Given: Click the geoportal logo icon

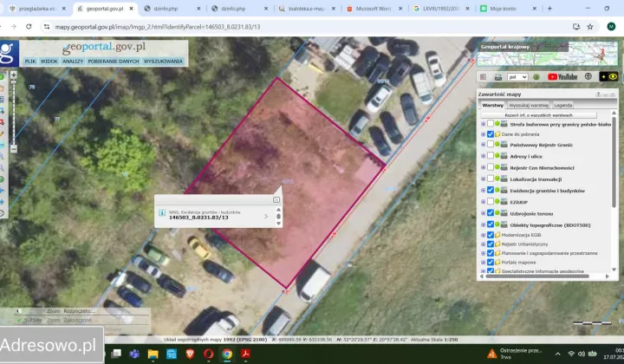Looking at the screenshot, I should [9, 54].
